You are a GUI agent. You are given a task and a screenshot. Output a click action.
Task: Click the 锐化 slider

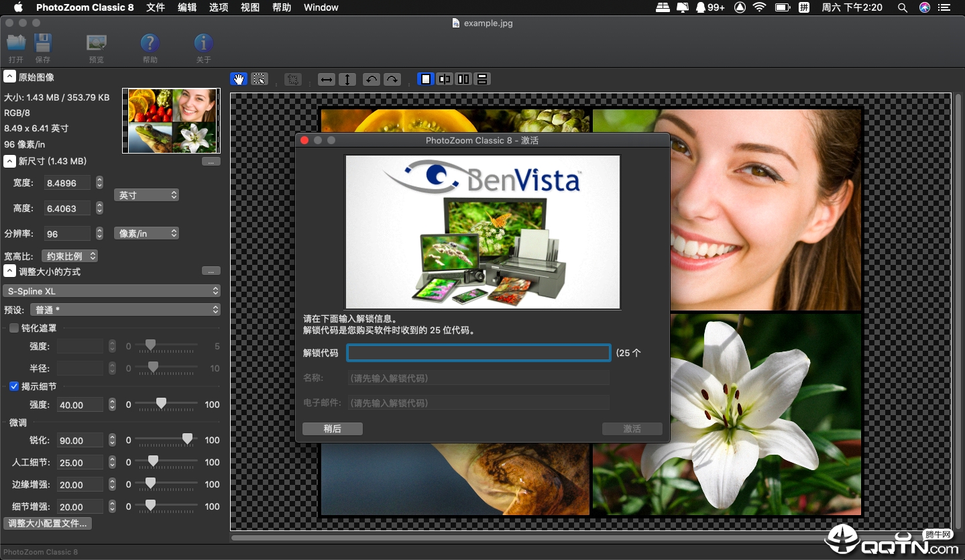pyautogui.click(x=166, y=440)
